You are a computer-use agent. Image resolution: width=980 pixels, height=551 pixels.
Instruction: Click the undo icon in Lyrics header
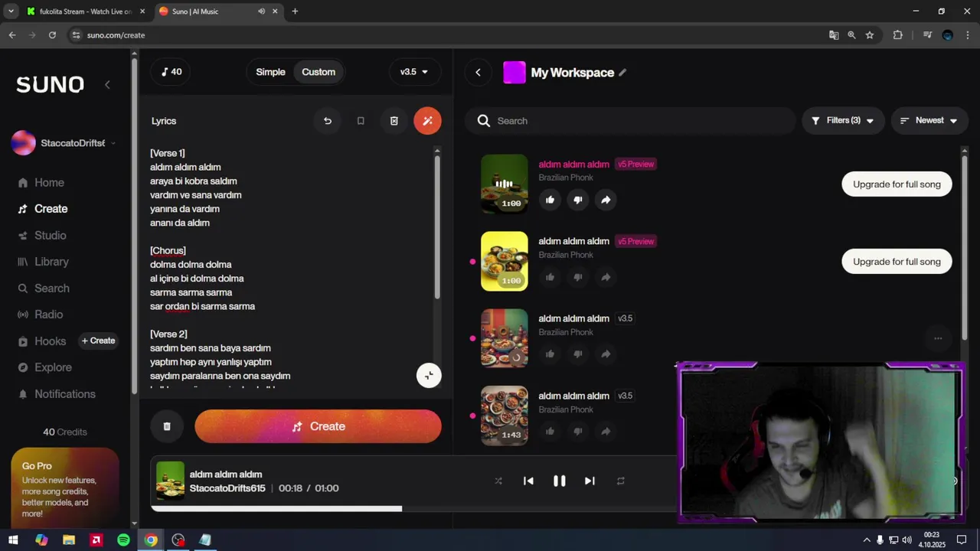(327, 121)
